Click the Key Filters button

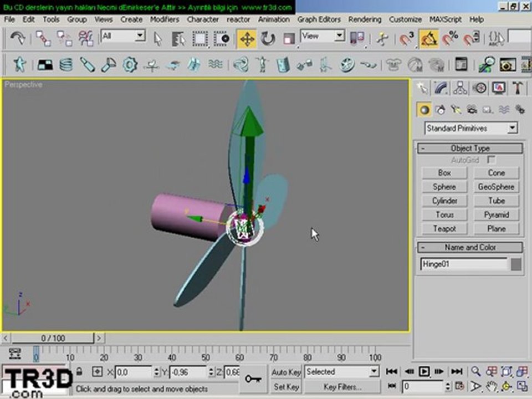coord(342,387)
